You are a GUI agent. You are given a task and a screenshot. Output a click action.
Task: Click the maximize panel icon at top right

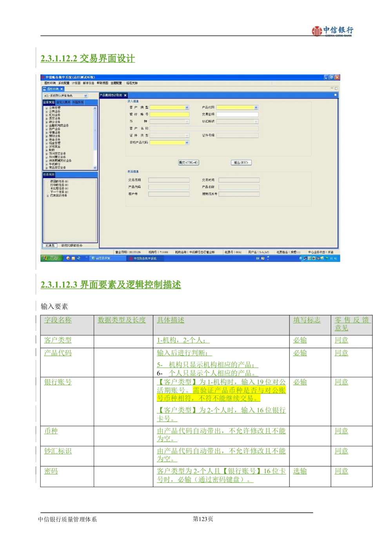click(336, 89)
